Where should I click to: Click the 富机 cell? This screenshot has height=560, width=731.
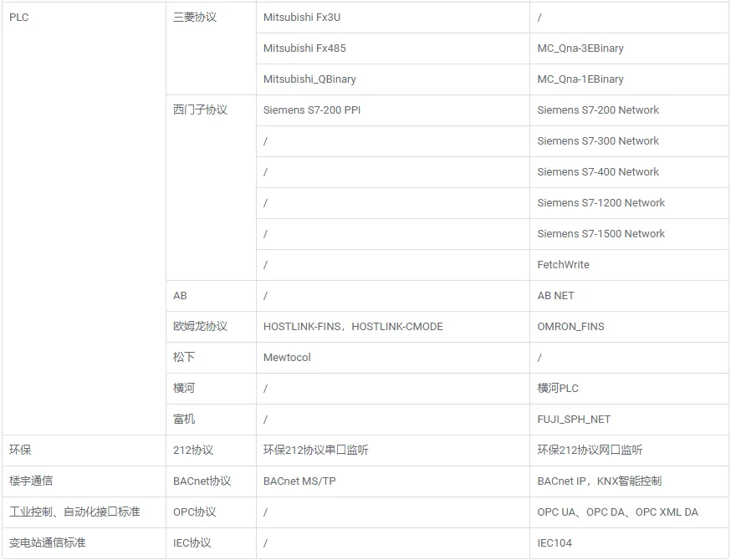click(x=212, y=420)
